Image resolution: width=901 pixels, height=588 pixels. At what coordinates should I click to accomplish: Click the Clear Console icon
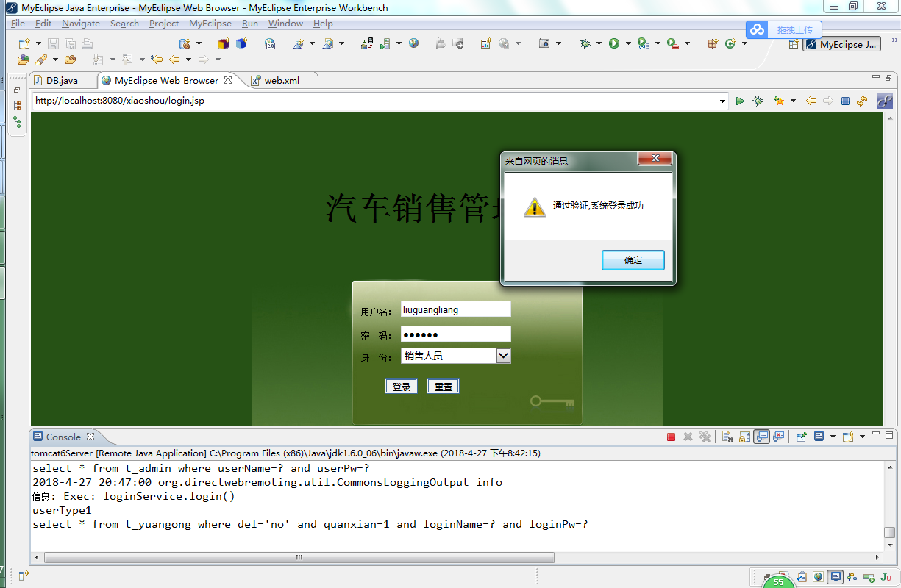pyautogui.click(x=727, y=437)
